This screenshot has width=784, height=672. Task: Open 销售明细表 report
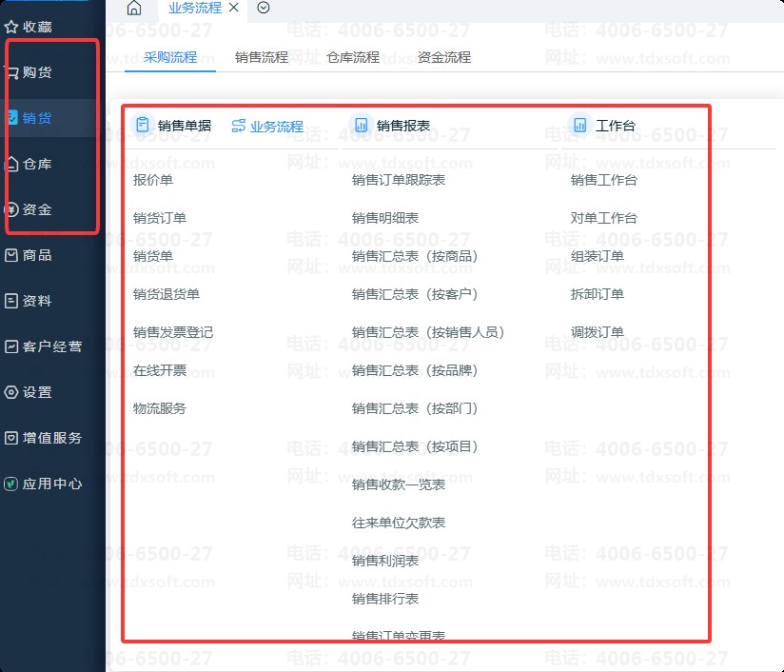pos(385,218)
